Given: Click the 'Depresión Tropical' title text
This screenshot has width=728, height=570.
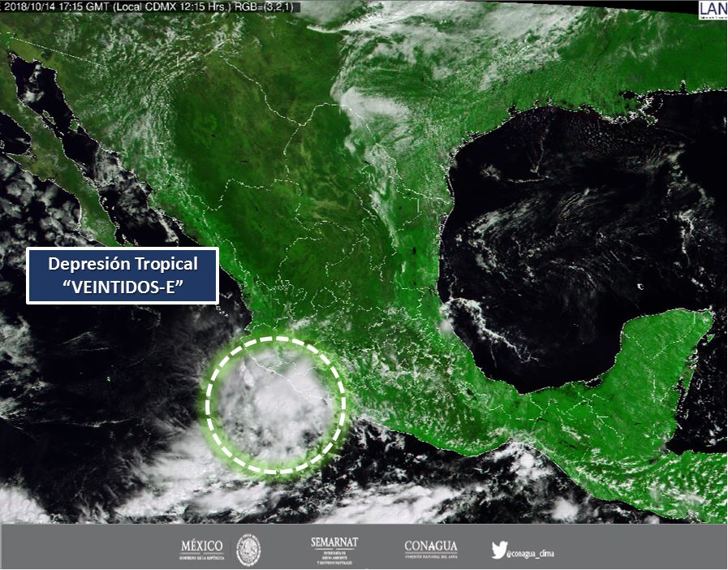Looking at the screenshot, I should click(x=123, y=264).
